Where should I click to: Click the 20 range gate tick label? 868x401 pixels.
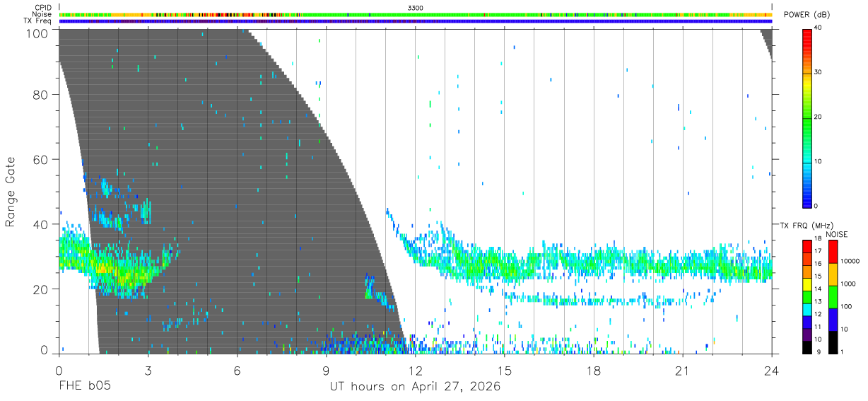[41, 289]
